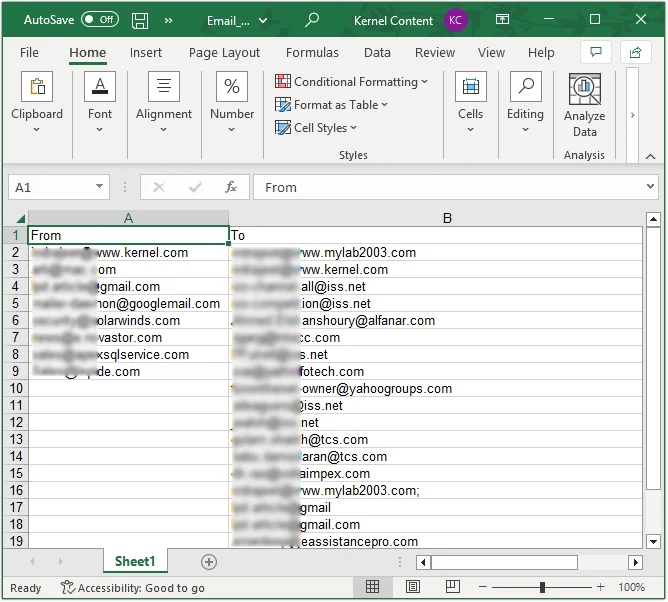The height and width of the screenshot is (602, 668).
Task: Click the Analyze Data button
Action: coord(584,105)
